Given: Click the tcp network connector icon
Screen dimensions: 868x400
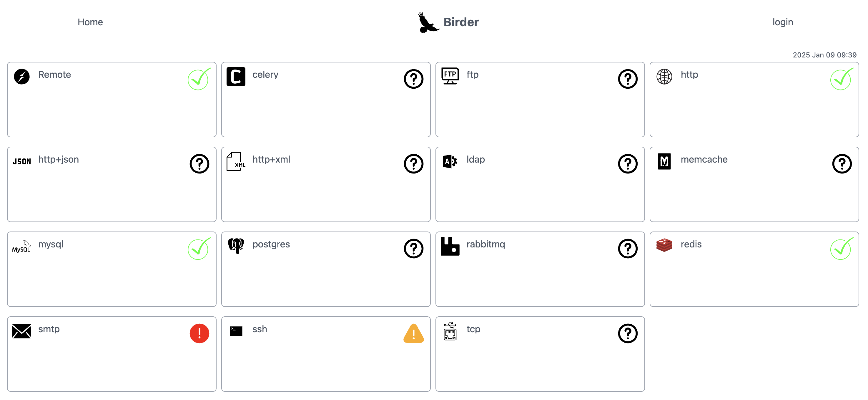Looking at the screenshot, I should coord(450,331).
